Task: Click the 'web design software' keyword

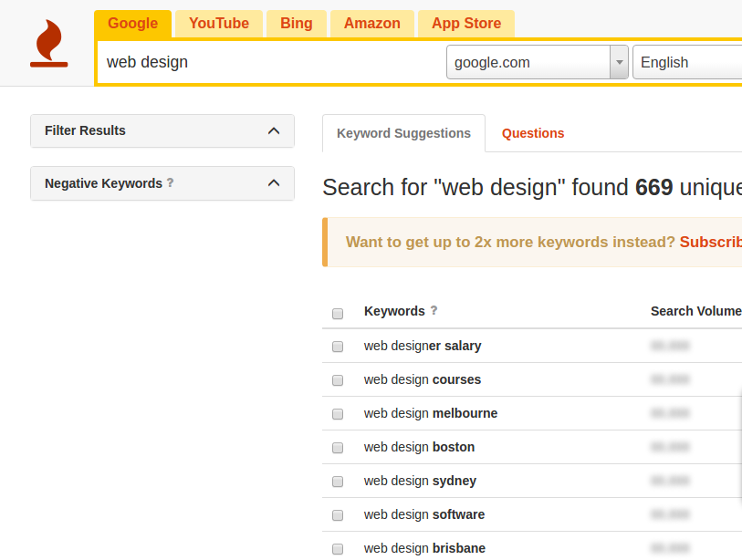Action: [x=424, y=514]
